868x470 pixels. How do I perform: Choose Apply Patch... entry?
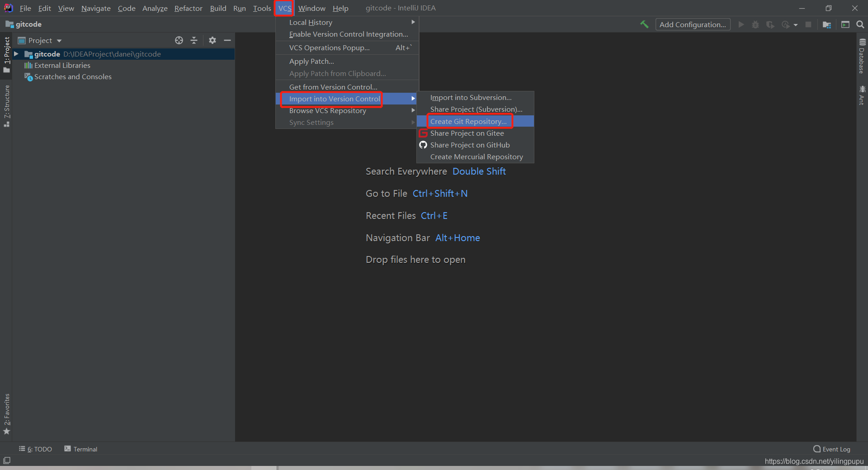[347, 61]
